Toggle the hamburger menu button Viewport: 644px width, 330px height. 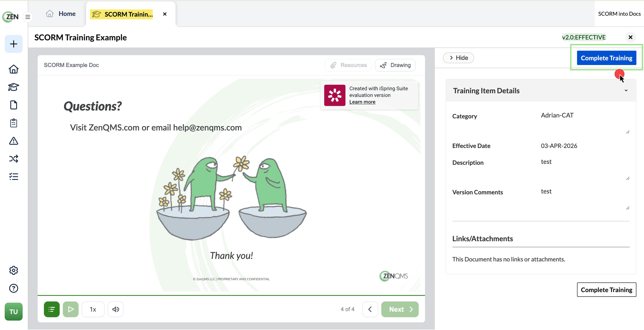(28, 17)
